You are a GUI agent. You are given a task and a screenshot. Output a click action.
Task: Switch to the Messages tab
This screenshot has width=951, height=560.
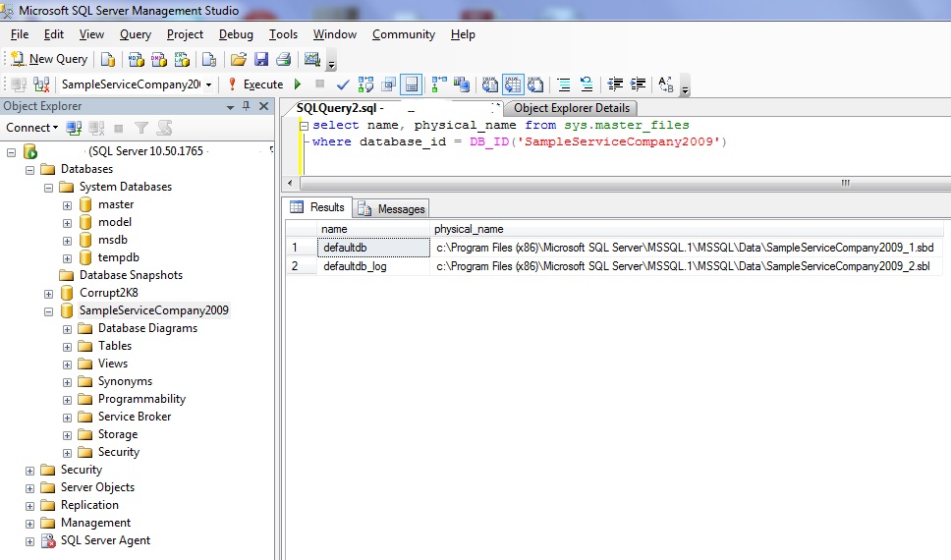pos(392,208)
